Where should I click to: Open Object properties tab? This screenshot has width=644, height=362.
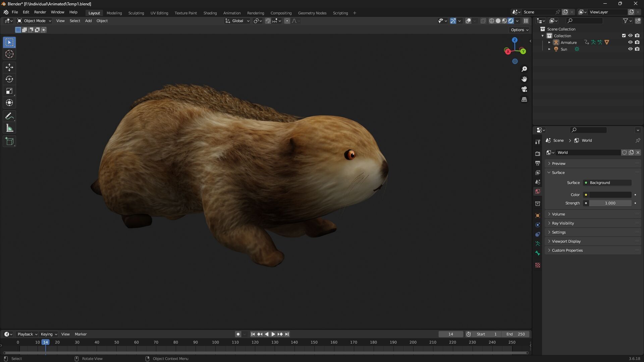coord(538,216)
